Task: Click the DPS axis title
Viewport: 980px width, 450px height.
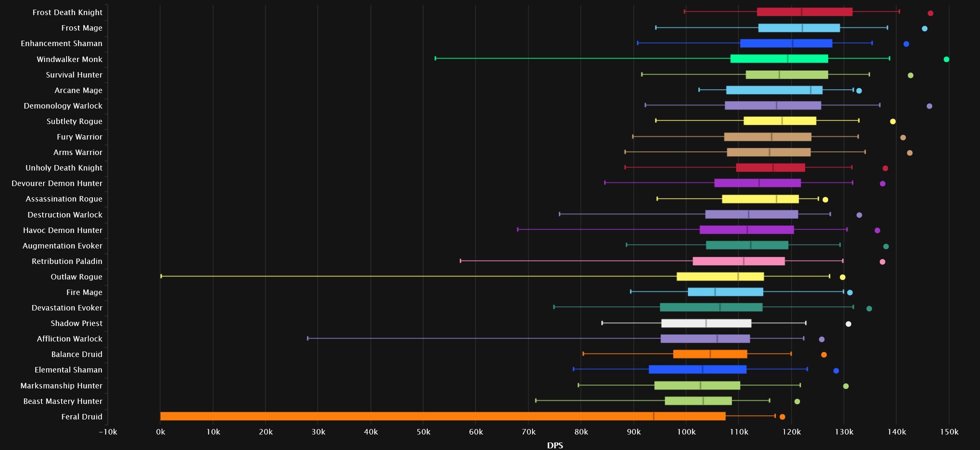Action: click(555, 445)
